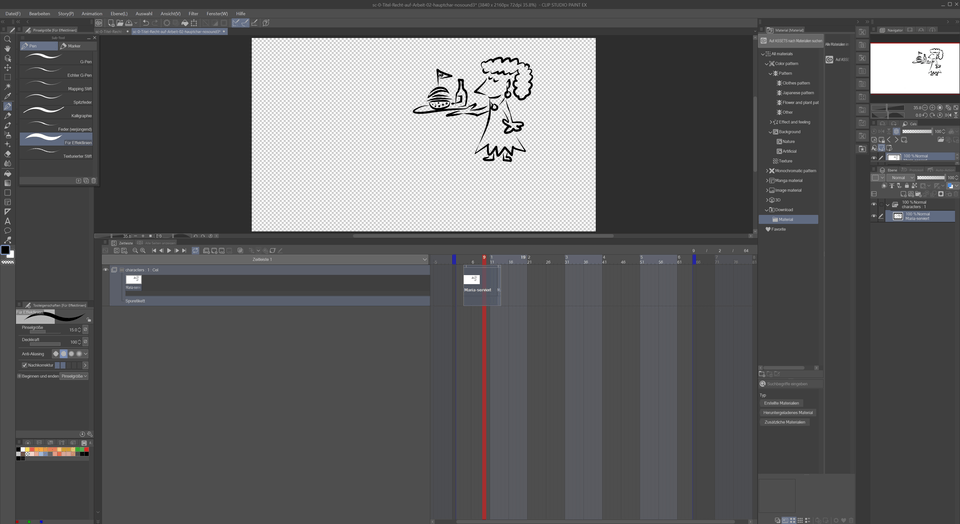Expand the Image material node
960x524 pixels.
pyautogui.click(x=766, y=190)
